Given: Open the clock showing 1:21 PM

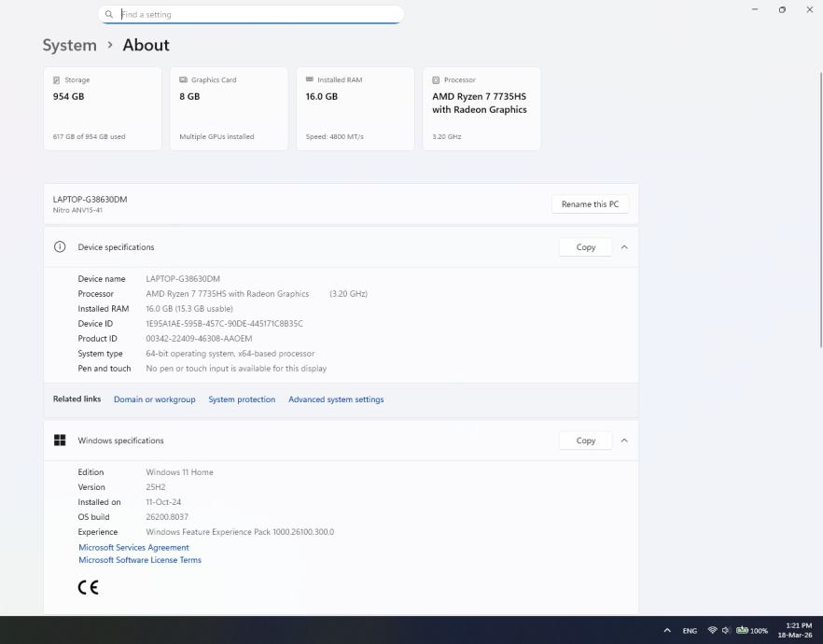Looking at the screenshot, I should click(x=795, y=630).
